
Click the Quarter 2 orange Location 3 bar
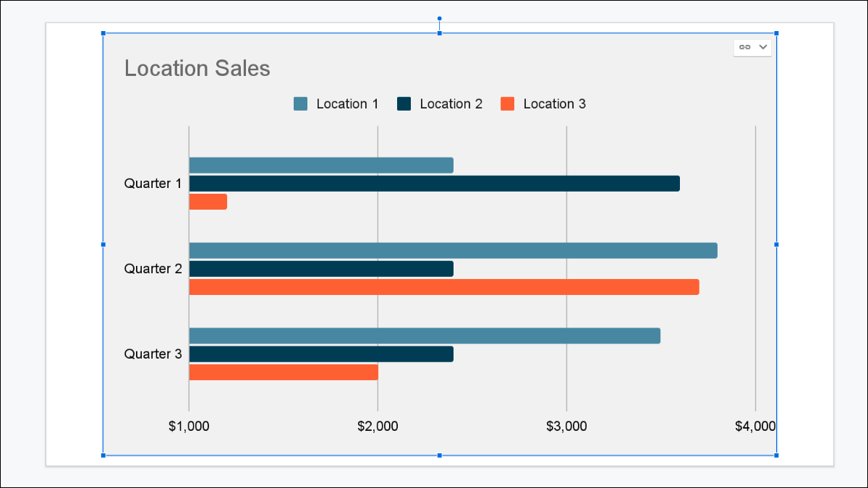(x=443, y=287)
